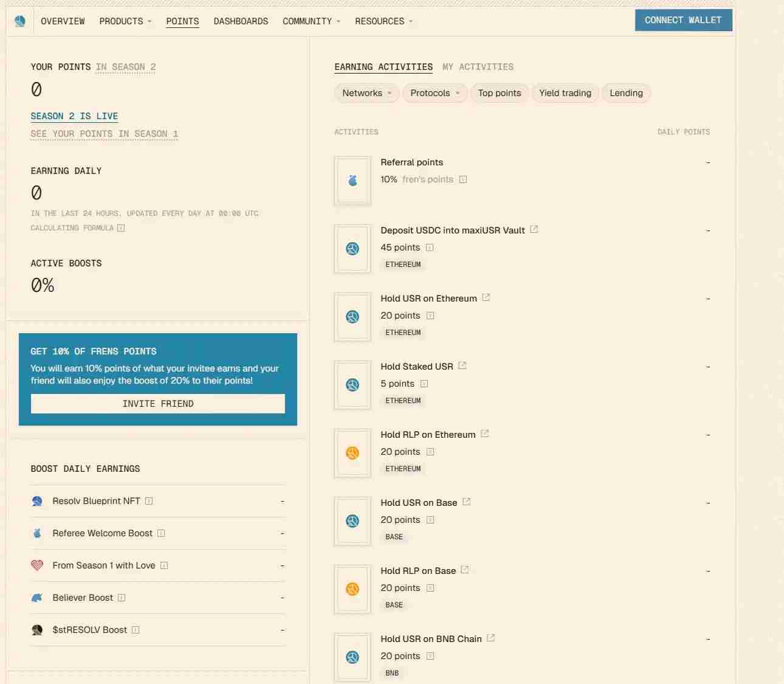Viewport: 784px width, 684px height.
Task: Click the Hold Staked USR title
Action: click(x=417, y=367)
